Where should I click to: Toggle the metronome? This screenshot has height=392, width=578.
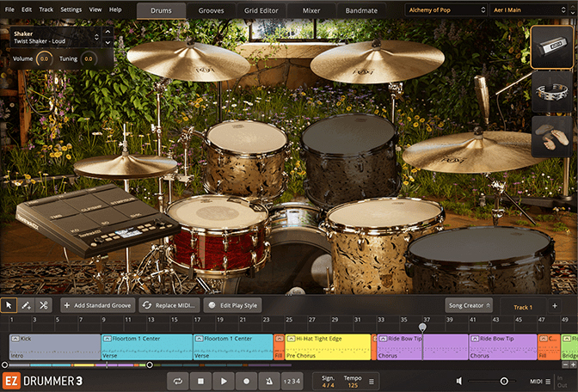269,382
